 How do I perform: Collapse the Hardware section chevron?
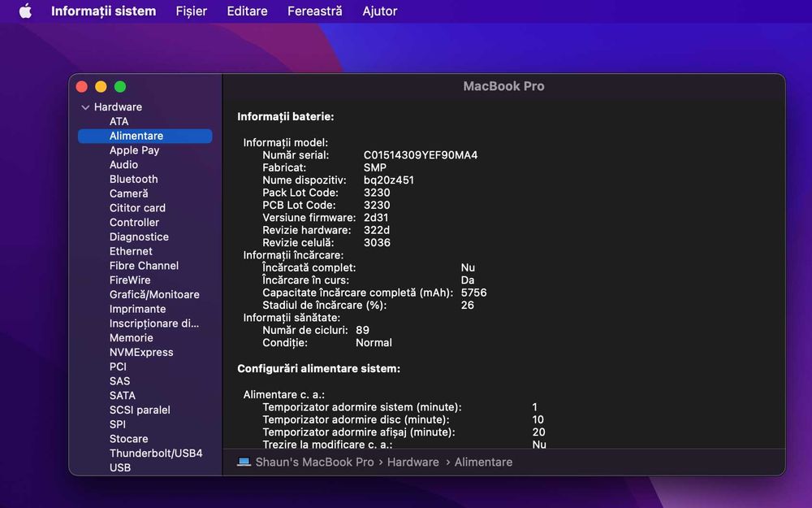point(85,107)
